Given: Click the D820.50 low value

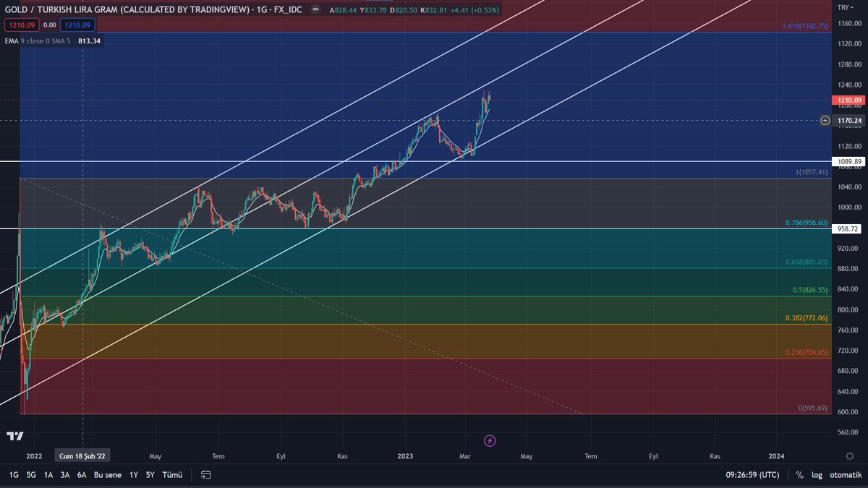Looking at the screenshot, I should 404,10.
